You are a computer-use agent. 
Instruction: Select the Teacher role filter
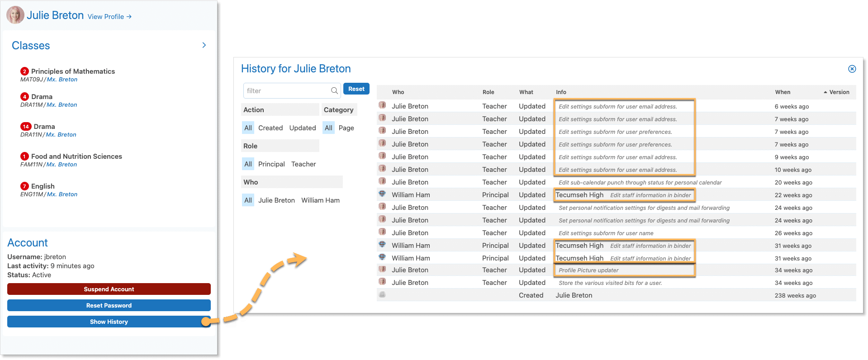(304, 164)
